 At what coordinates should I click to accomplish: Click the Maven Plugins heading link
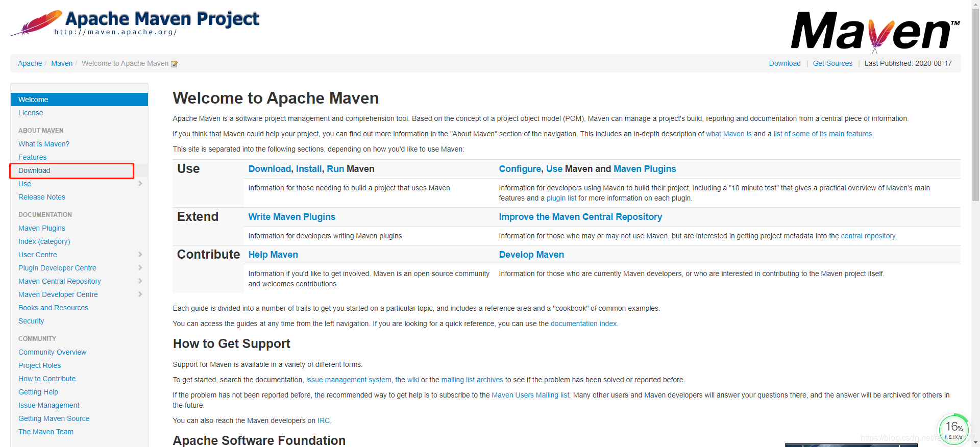coord(645,169)
